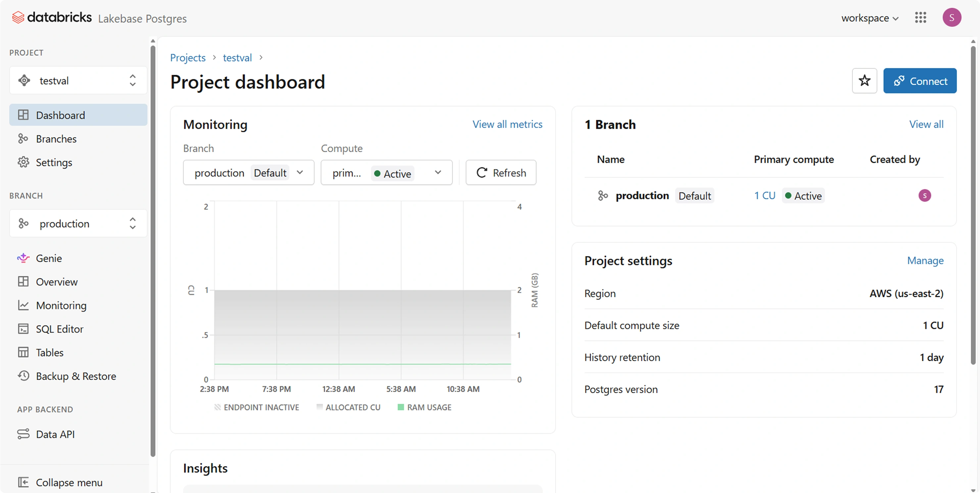This screenshot has height=493, width=980.
Task: Click the Databricks logo icon
Action: click(18, 18)
